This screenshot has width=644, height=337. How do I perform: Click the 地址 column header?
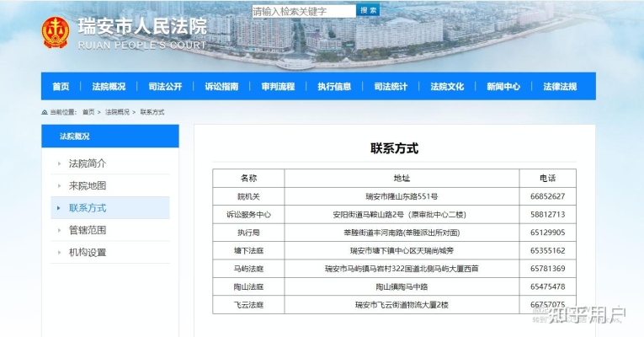pos(402,178)
